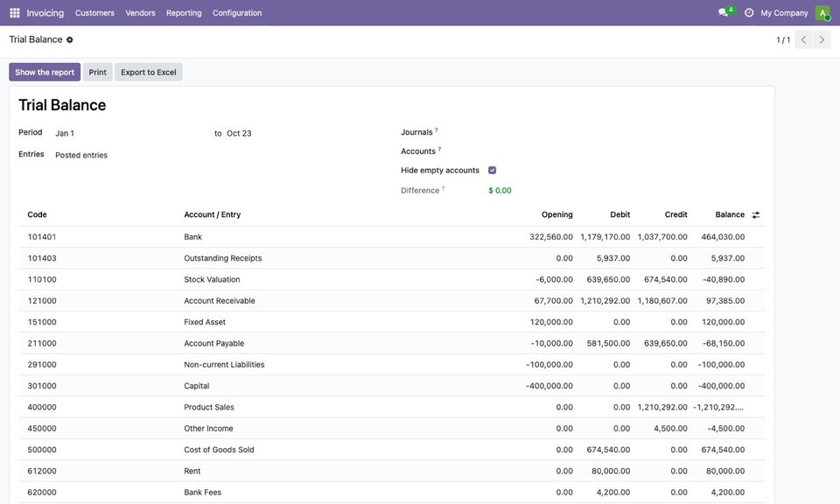The height and width of the screenshot is (504, 840).
Task: Click the Account / Entry column header
Action: pos(212,214)
